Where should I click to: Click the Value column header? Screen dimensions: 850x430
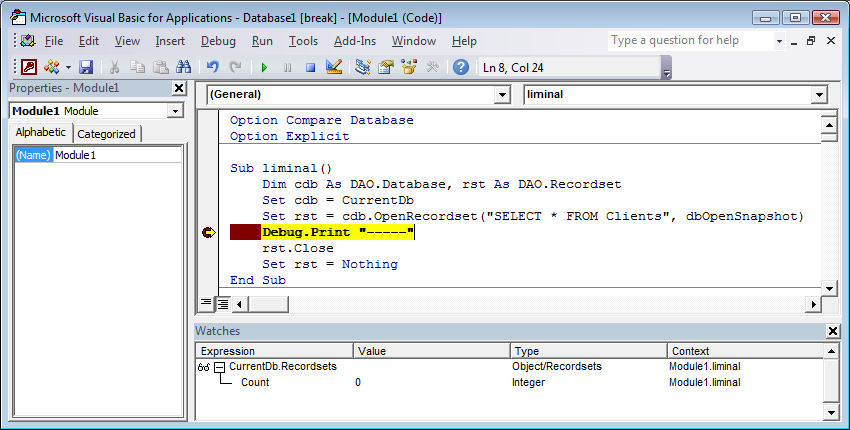pos(432,351)
